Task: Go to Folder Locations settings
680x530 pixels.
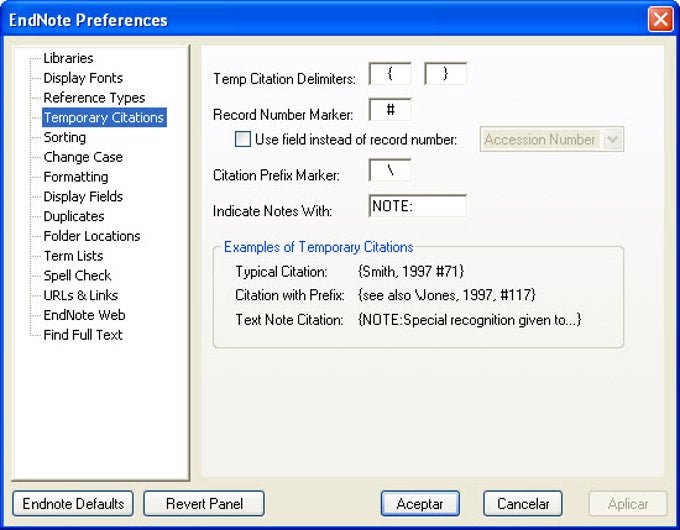Action: (92, 236)
